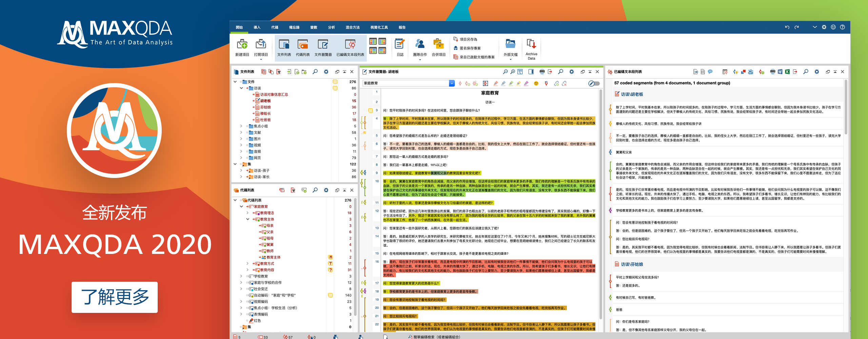Expand the 学校教育 code in 代碼列表

coord(241,276)
